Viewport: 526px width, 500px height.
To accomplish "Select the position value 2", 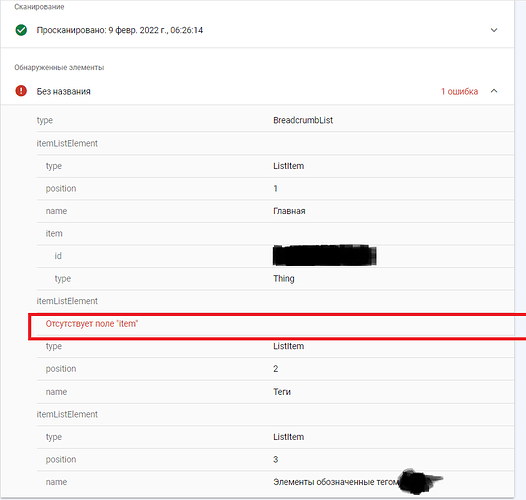I will [275, 369].
